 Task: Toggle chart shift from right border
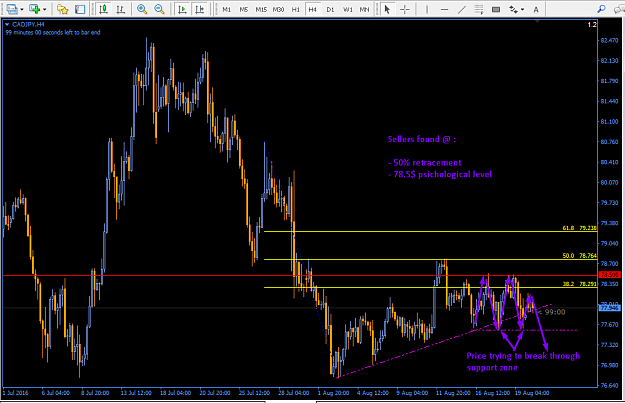click(200, 9)
